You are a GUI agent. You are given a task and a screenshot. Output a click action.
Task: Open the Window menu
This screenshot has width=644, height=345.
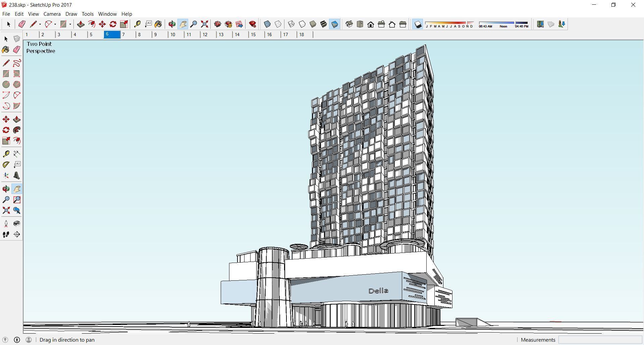tap(107, 14)
